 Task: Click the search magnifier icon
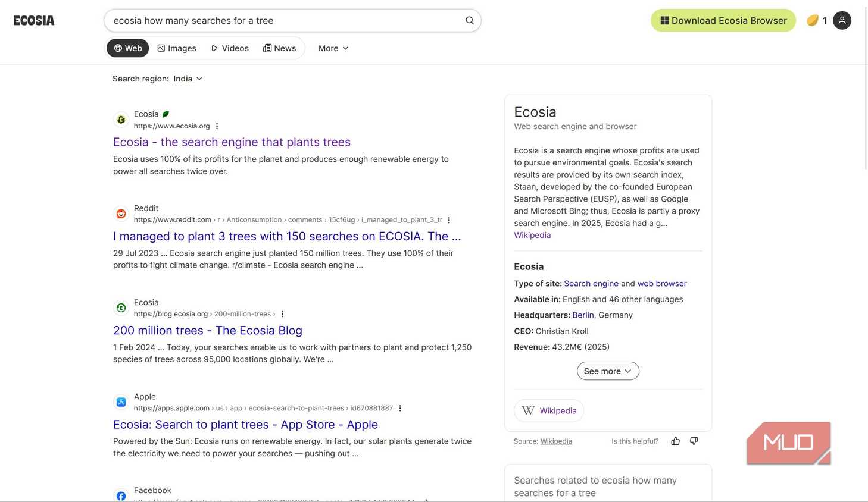[x=470, y=20]
